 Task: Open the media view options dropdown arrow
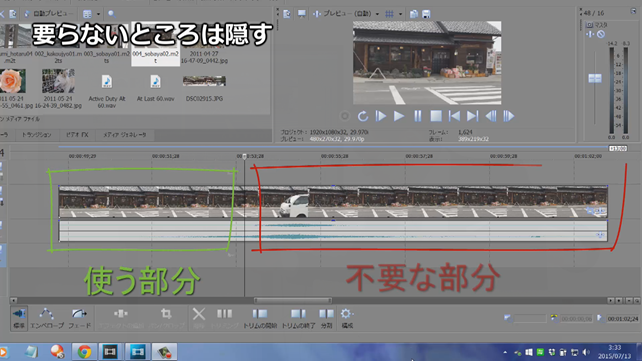click(x=98, y=14)
